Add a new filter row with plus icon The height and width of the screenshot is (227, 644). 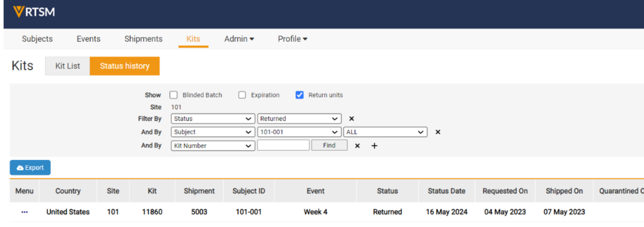(374, 146)
